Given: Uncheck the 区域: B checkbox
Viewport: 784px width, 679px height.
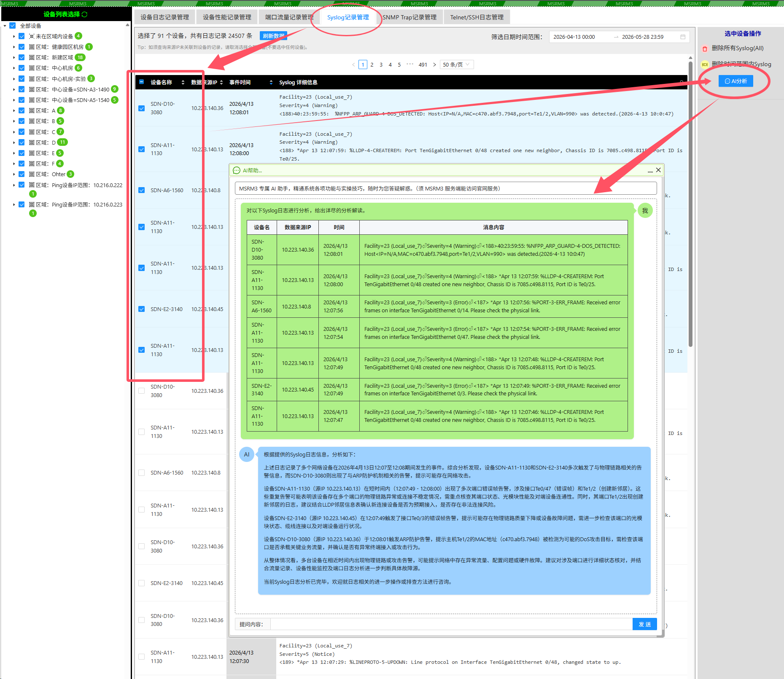Looking at the screenshot, I should point(22,121).
